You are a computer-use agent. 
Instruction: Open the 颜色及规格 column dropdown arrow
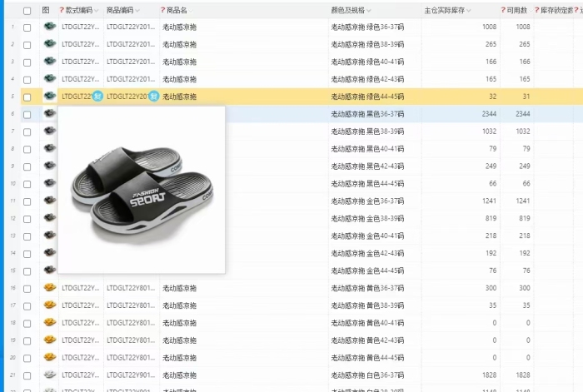click(x=368, y=11)
